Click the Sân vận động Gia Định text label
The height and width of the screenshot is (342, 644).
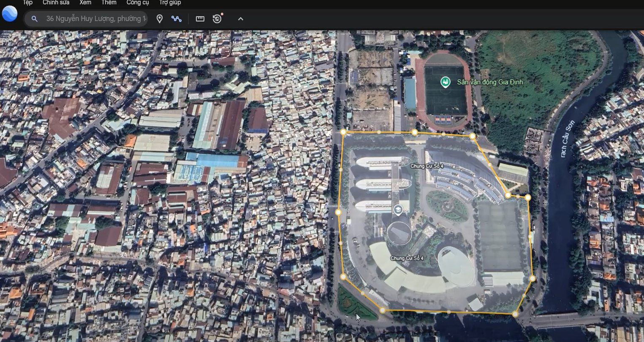tap(490, 82)
